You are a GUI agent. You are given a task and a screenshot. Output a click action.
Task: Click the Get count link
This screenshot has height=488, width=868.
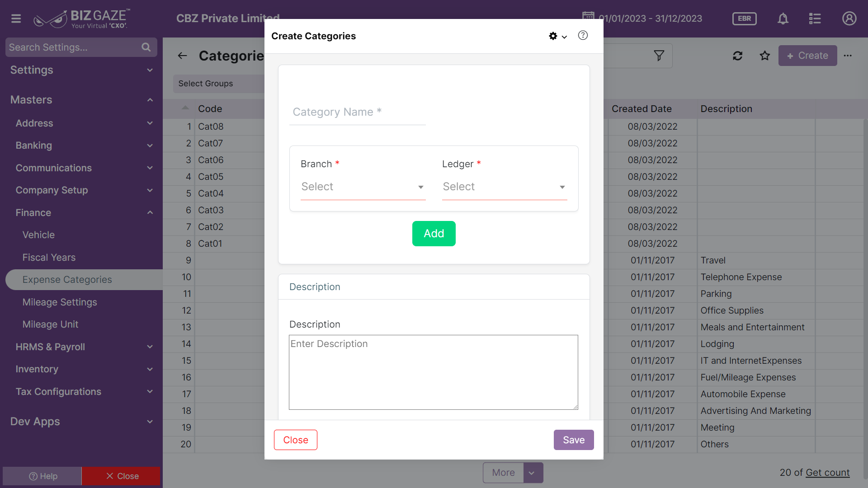(x=827, y=473)
